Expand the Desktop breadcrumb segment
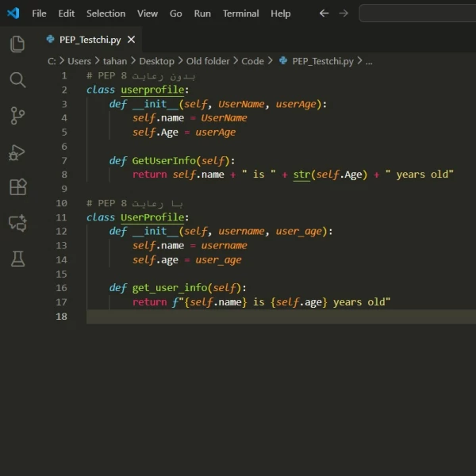The image size is (476, 476). 156,61
